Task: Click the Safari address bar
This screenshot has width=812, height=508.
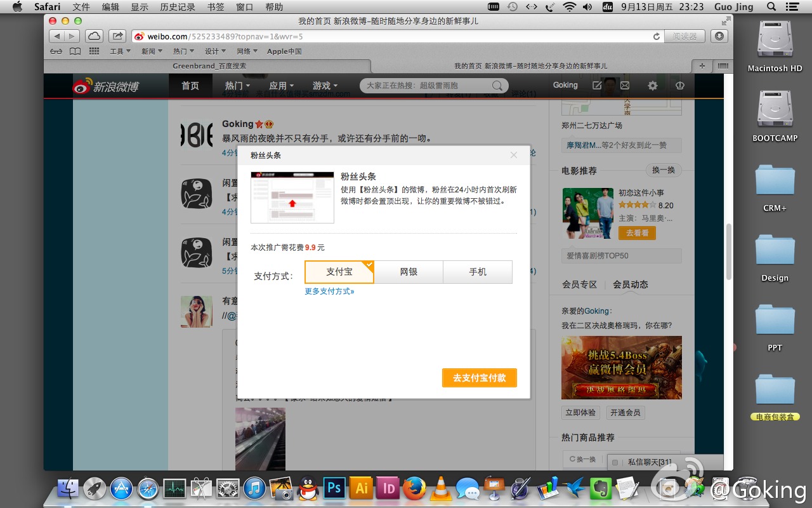Action: (x=399, y=36)
